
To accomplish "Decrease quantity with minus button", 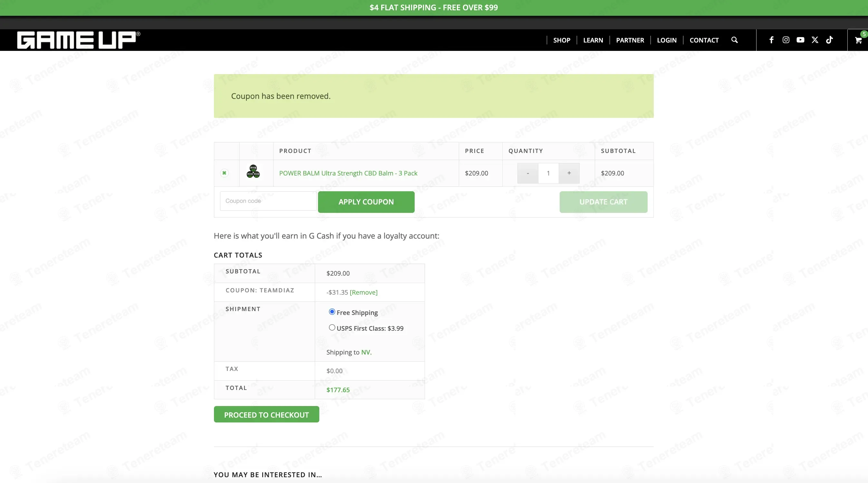I will 528,173.
